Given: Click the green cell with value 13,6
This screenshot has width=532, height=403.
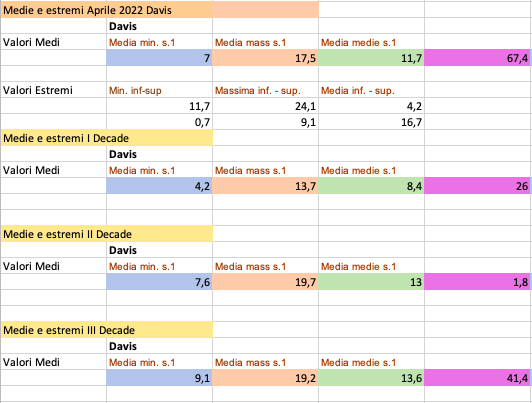Looking at the screenshot, I should point(372,378).
